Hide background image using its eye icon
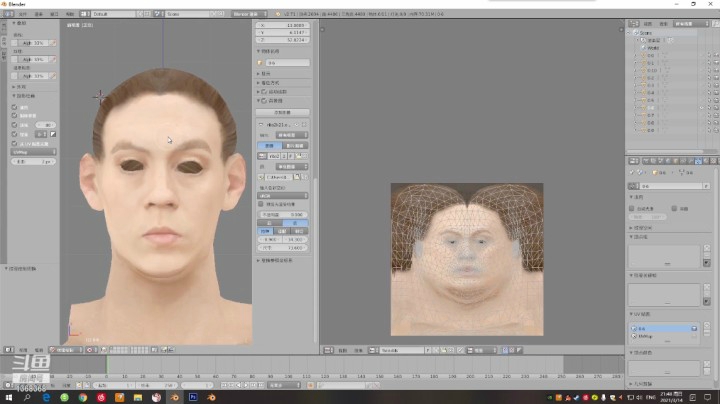 (296, 125)
